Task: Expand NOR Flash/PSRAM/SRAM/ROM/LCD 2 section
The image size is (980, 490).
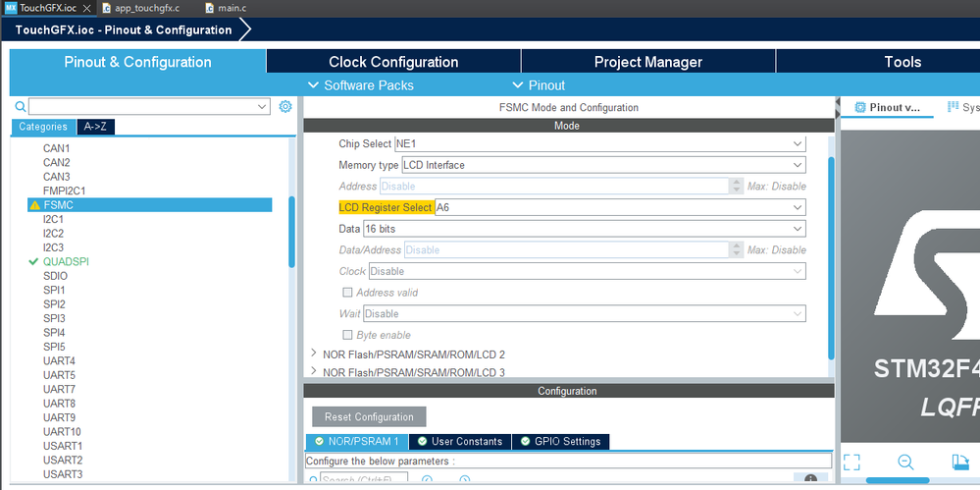Action: coord(314,354)
